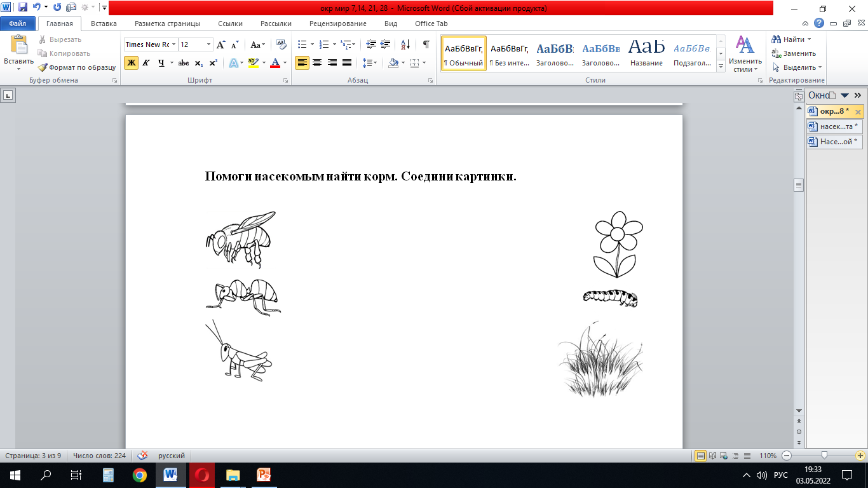Open PowerPoint from the taskbar
Viewport: 868px width, 488px height.
(264, 475)
